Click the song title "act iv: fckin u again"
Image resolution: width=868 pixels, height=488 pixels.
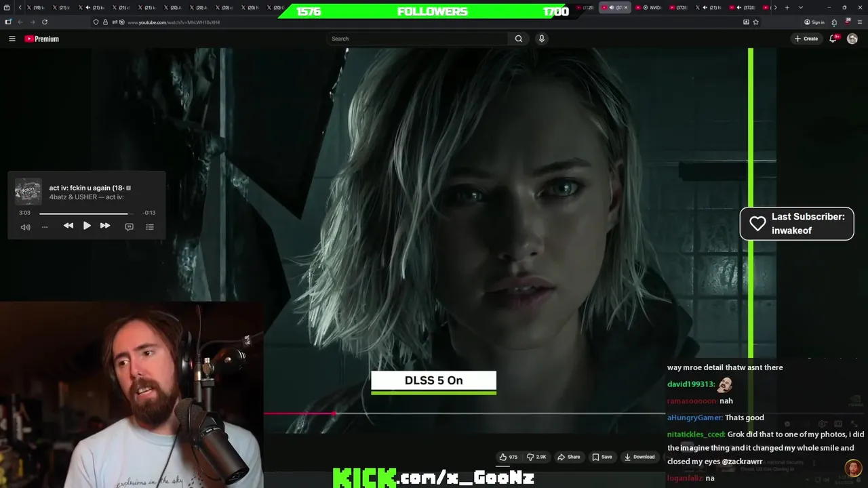coord(87,188)
